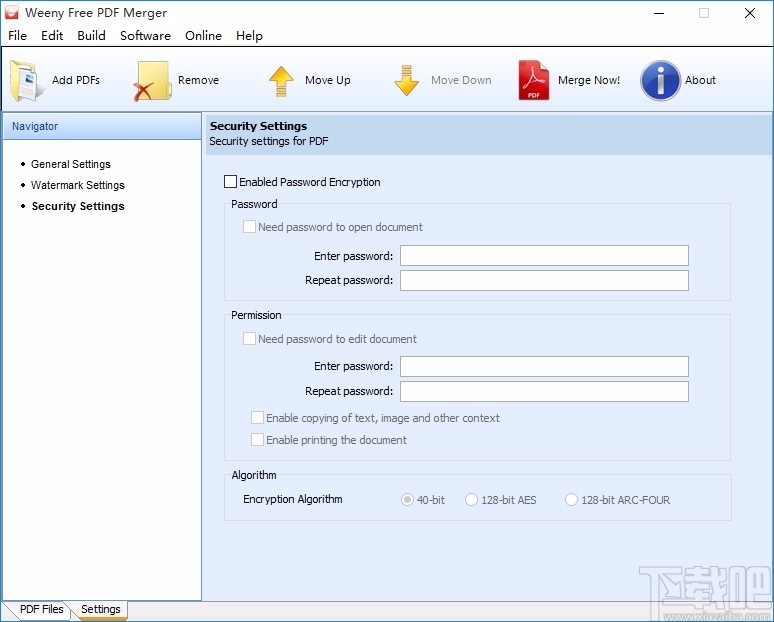Click the Remove folder icon

tap(152, 81)
